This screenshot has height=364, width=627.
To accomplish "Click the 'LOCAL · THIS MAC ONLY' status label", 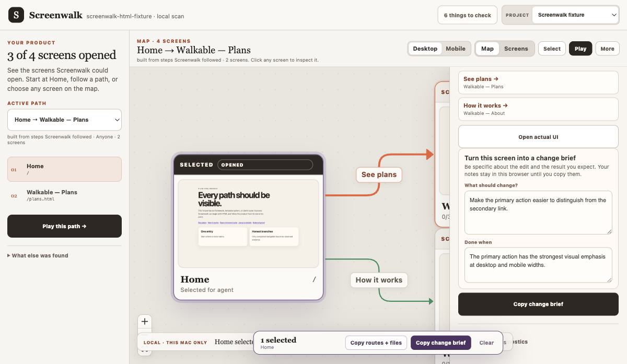I will point(175,343).
